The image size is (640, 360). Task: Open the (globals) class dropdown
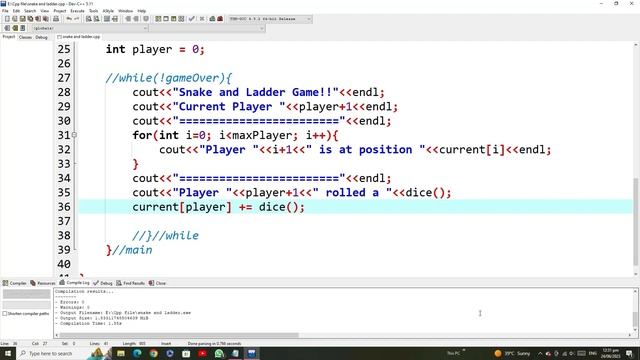click(x=90, y=28)
